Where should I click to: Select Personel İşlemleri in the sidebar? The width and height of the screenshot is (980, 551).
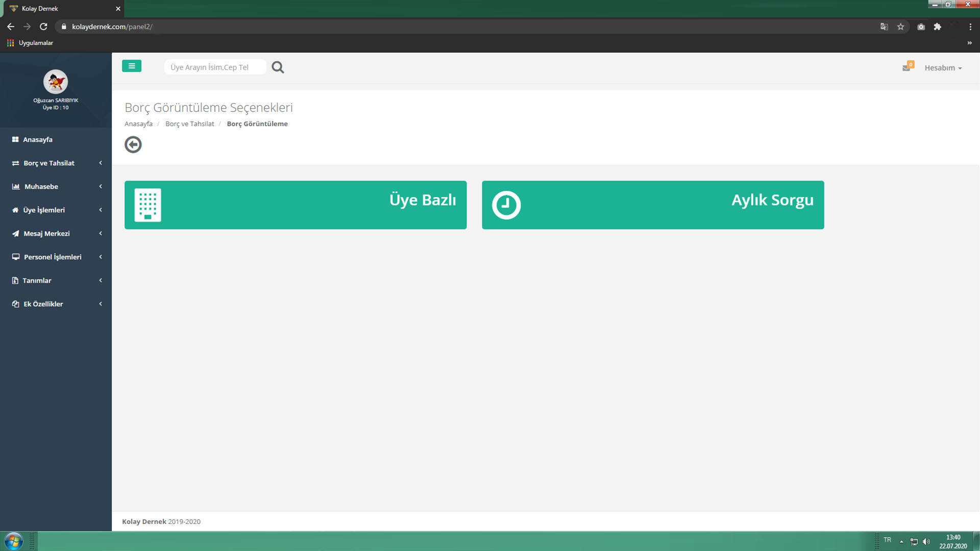[56, 257]
